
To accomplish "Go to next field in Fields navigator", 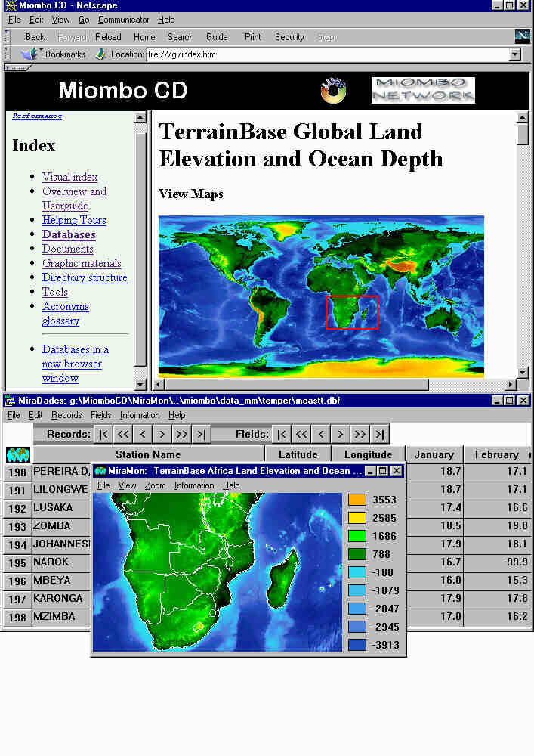I will pos(341,435).
